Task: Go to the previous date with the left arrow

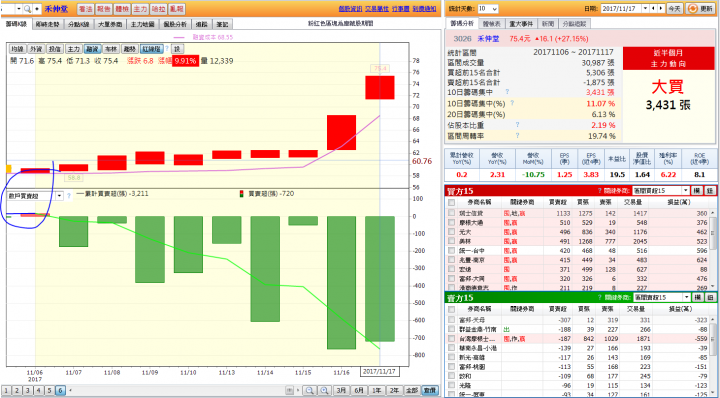Action: coord(654,9)
